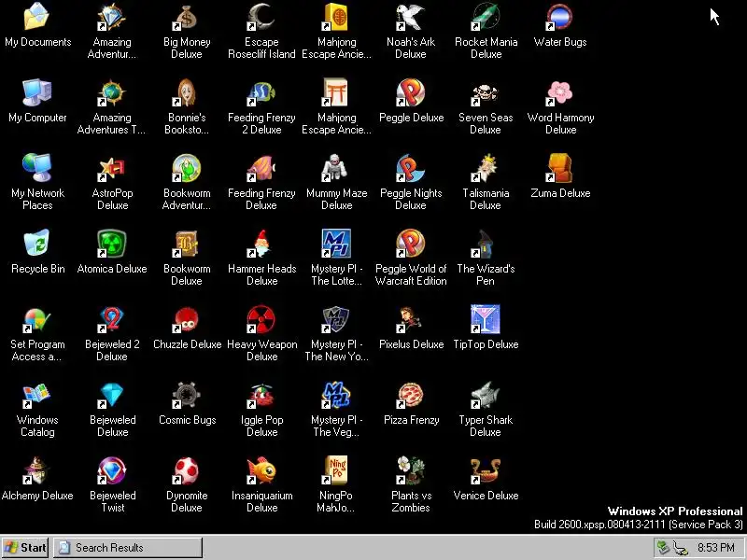Open the Recycle Bin icon
The height and width of the screenshot is (560, 747).
tap(37, 244)
